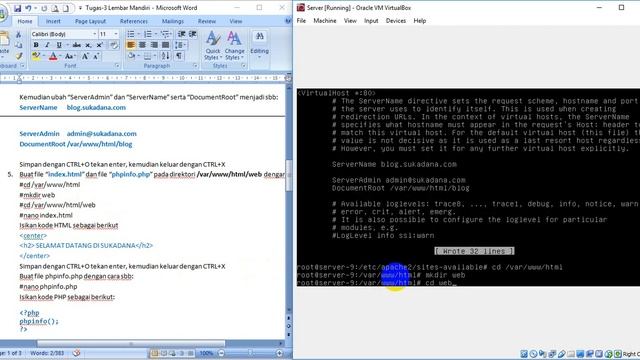The image size is (640, 360).
Task: Click the Increase Indent icon
Action: pyautogui.click(x=193, y=34)
